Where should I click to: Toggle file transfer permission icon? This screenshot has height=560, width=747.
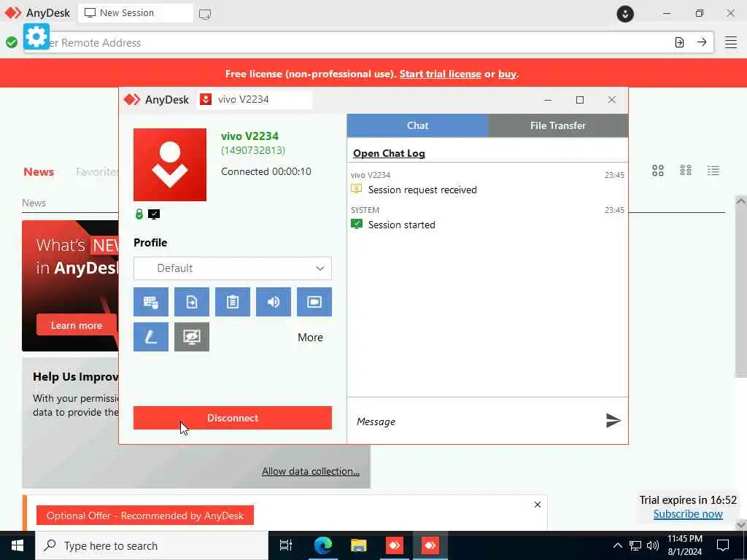click(x=192, y=302)
